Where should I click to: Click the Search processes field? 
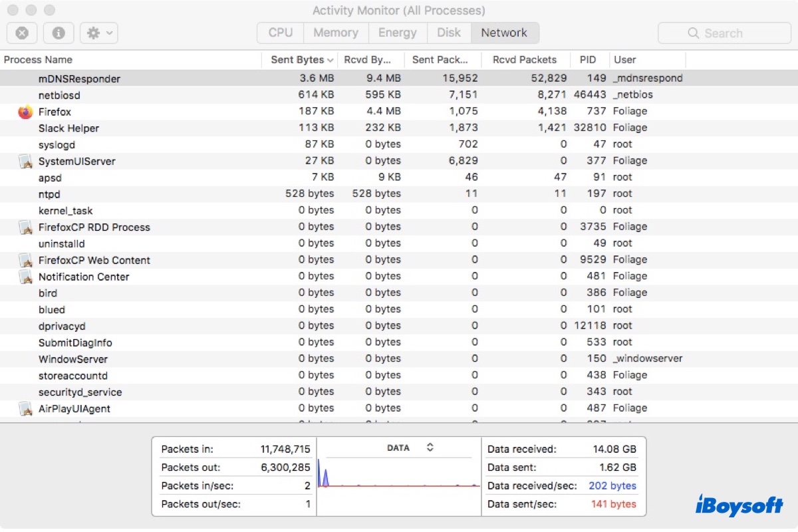click(724, 33)
